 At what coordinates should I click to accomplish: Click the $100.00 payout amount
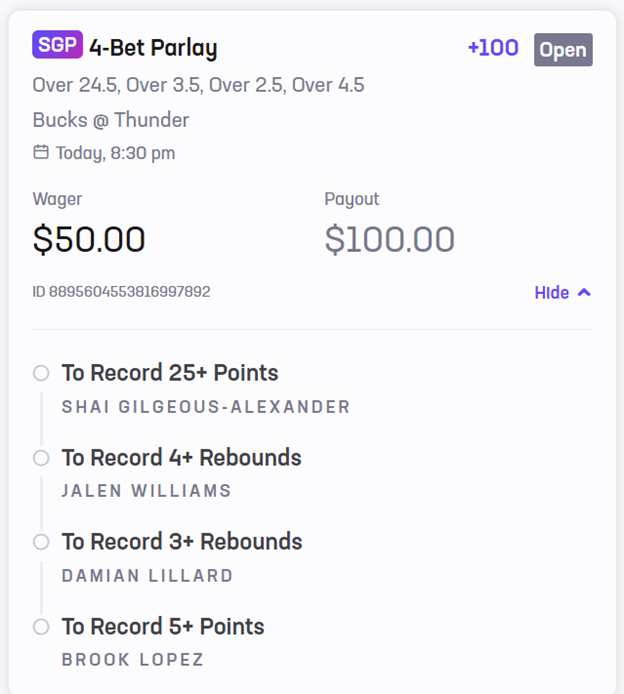[x=389, y=239]
